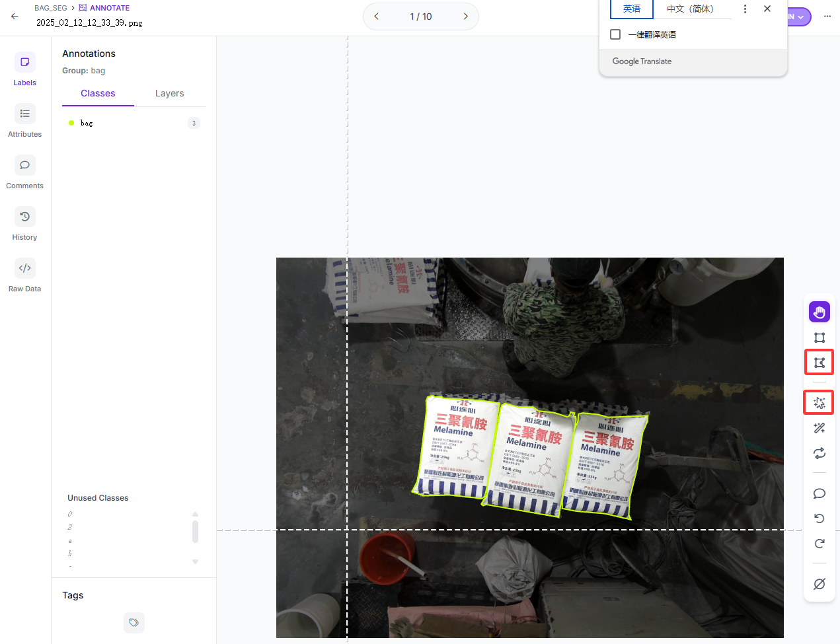Image resolution: width=840 pixels, height=644 pixels.
Task: Click the file name 2025_02_12_12_33_39.png
Action: click(x=89, y=22)
